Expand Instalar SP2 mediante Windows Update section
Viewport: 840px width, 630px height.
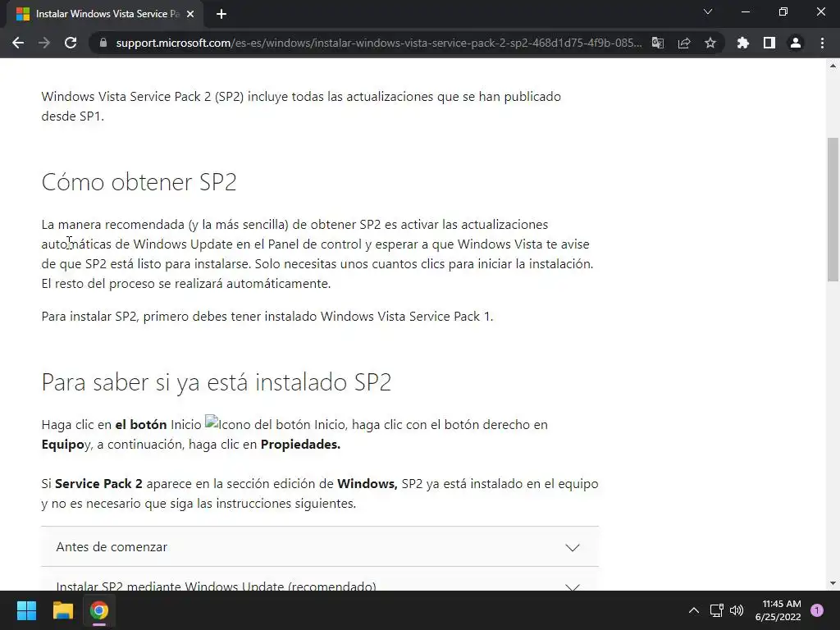[320, 579]
